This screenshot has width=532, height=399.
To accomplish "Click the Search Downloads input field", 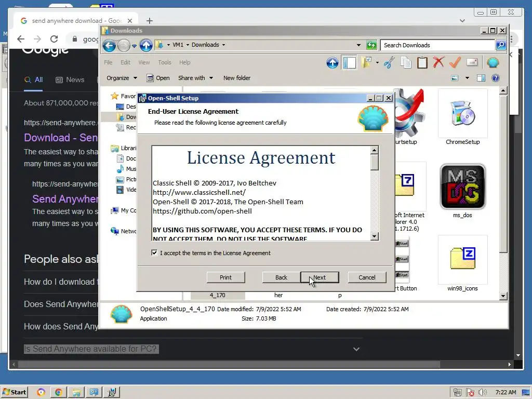I will (x=437, y=45).
